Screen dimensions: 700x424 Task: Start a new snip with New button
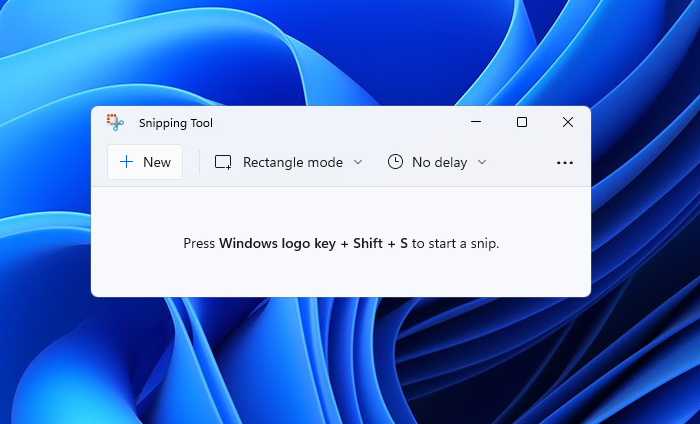(145, 162)
